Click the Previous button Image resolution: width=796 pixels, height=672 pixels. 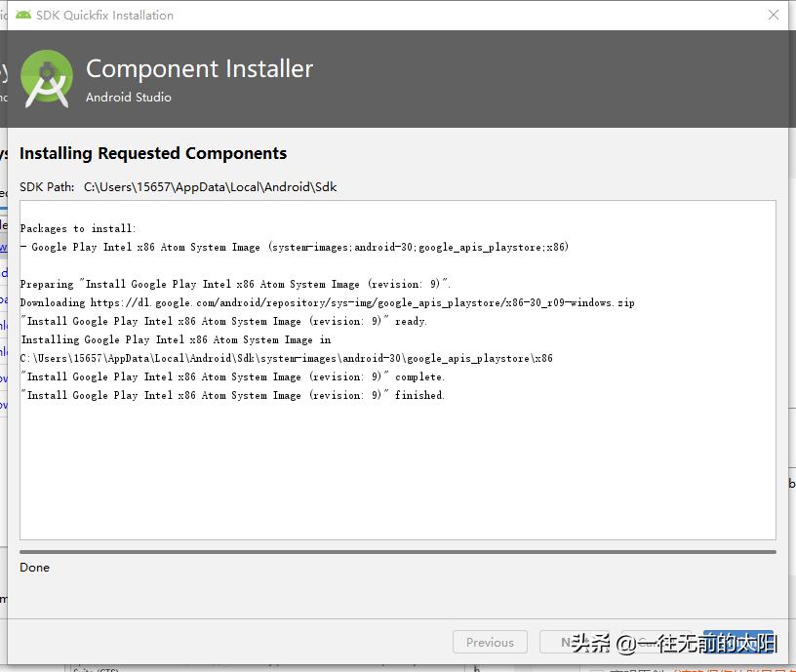tap(490, 642)
